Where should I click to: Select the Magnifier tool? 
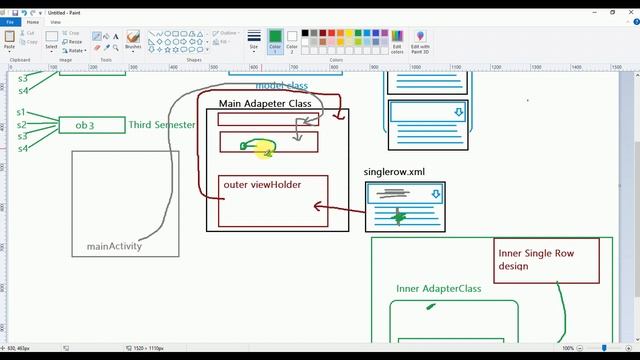point(116,48)
